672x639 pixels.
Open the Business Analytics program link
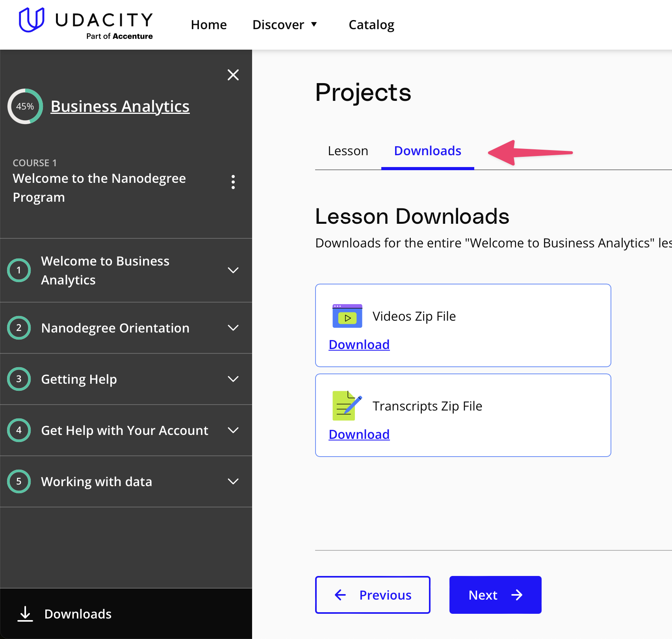tap(120, 106)
